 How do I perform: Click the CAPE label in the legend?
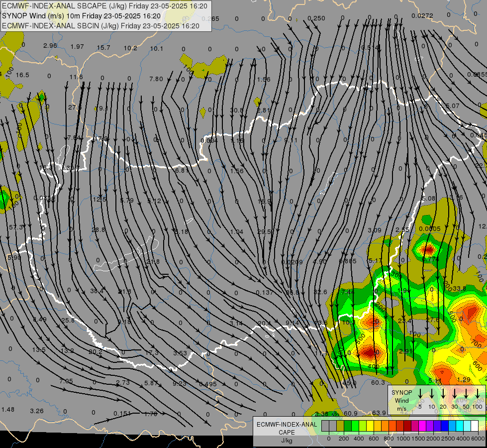(x=287, y=432)
